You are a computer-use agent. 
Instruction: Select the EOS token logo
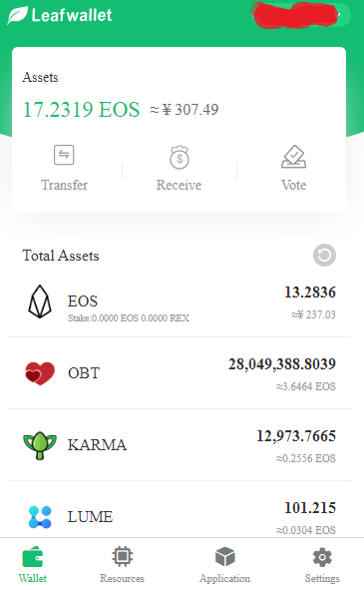click(40, 301)
